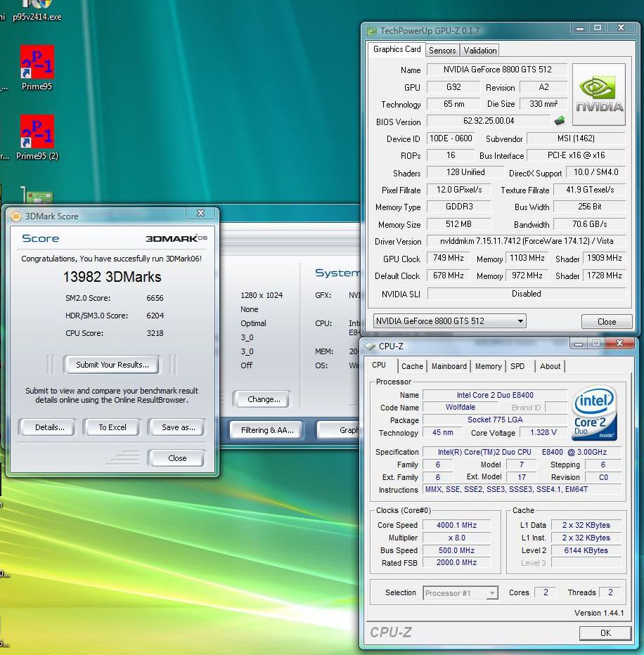Click the GPU-Z title bar icon
The width and height of the screenshot is (644, 655).
[371, 31]
